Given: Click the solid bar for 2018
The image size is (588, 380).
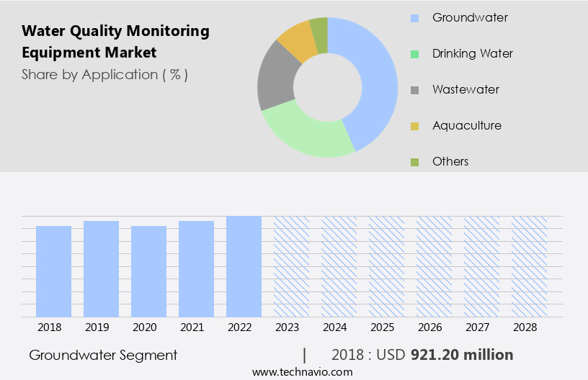Looking at the screenshot, I should click(x=54, y=271).
